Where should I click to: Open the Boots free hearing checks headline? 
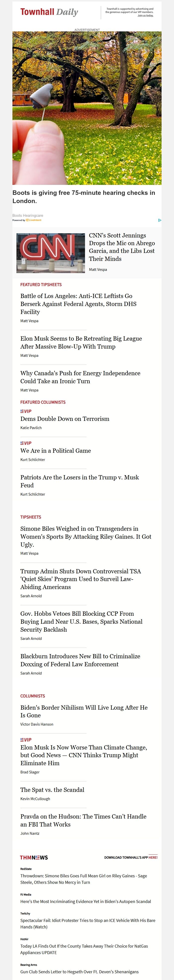click(x=84, y=197)
